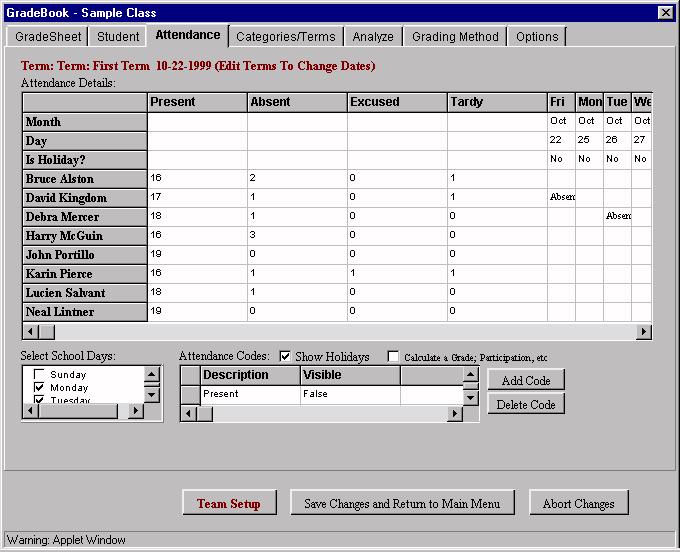Open the Categories/Terms tab

(x=286, y=36)
